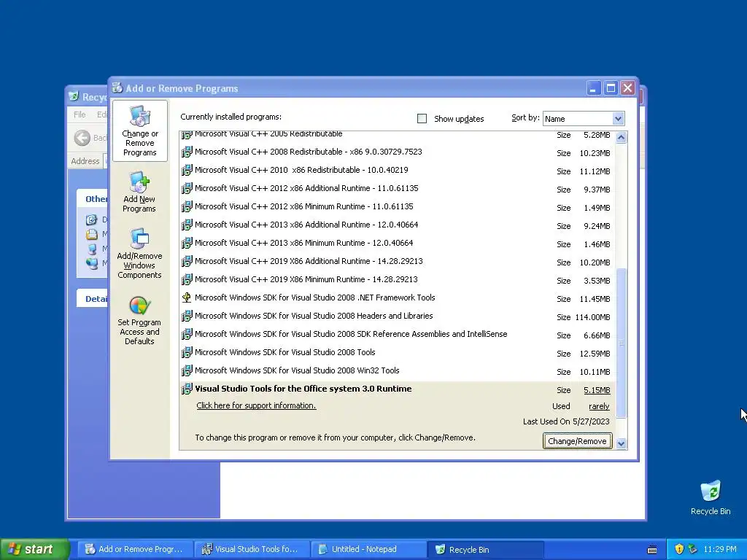Switch to Untitled - Notepad taskbar item
747x560 pixels.
[x=368, y=549]
